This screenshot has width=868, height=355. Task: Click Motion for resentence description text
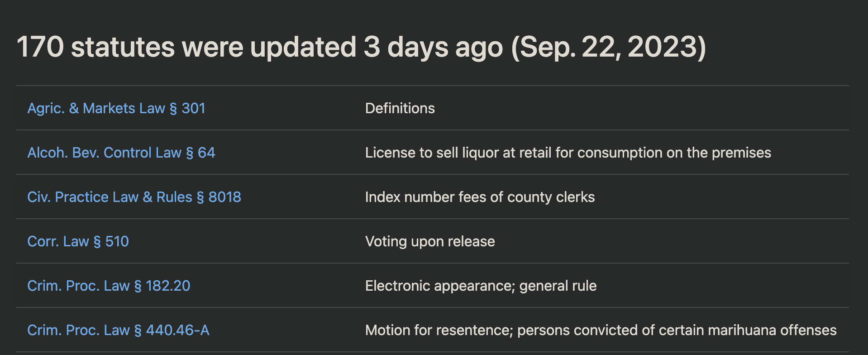[601, 330]
